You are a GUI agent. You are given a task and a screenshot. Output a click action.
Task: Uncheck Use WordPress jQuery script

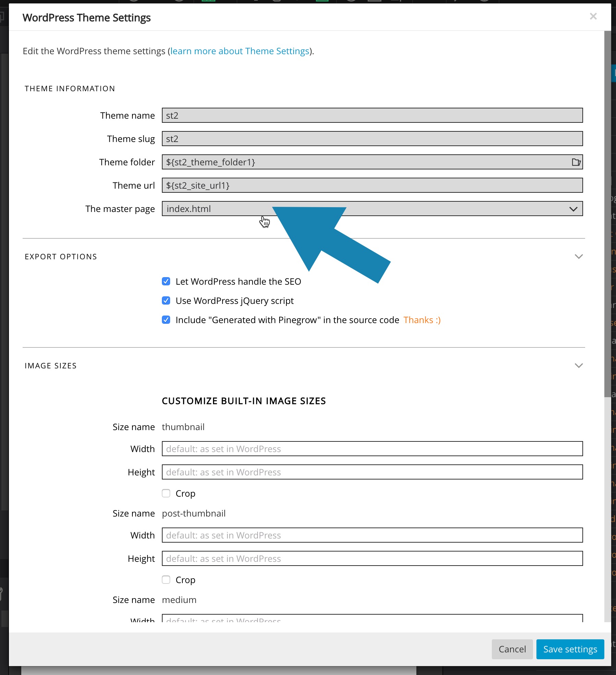click(x=166, y=301)
